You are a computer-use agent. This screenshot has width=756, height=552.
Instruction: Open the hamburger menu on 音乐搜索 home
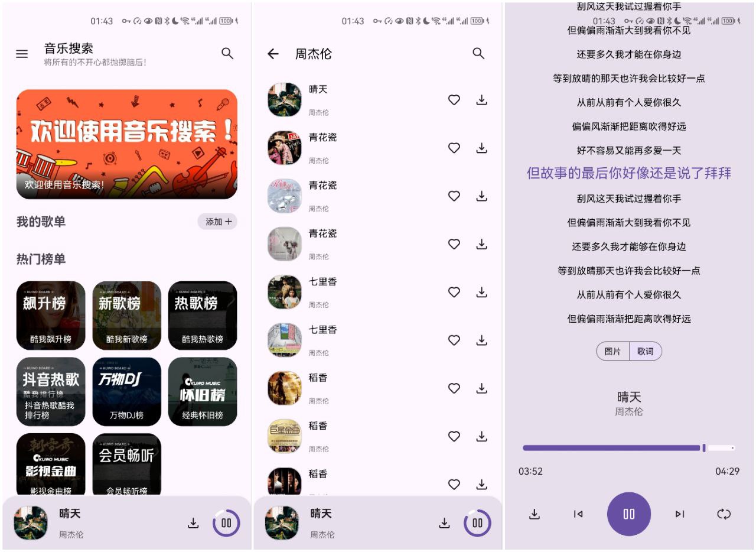[x=22, y=54]
